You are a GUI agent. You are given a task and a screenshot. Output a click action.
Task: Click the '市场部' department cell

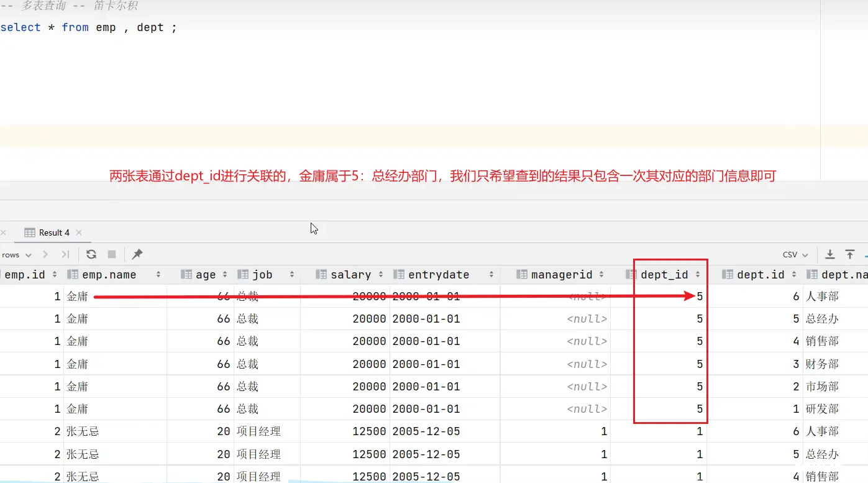[822, 386]
